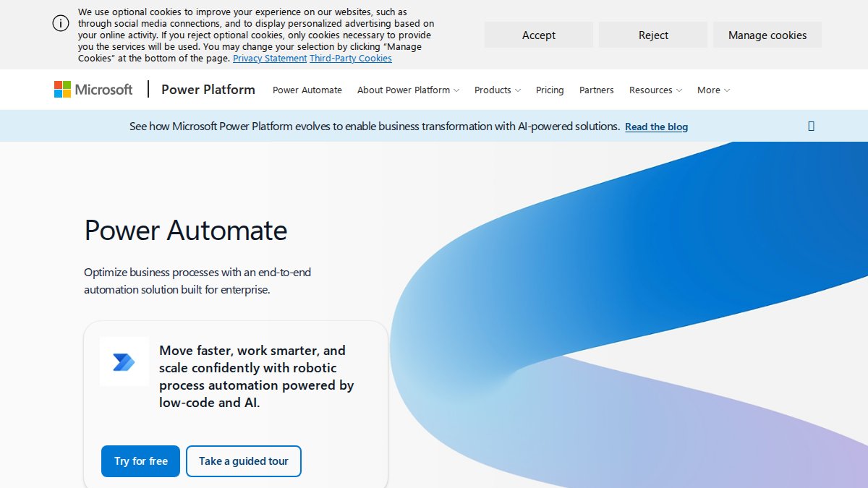Screen dimensions: 868x488
Task: Open the Pricing page
Action: [550, 90]
